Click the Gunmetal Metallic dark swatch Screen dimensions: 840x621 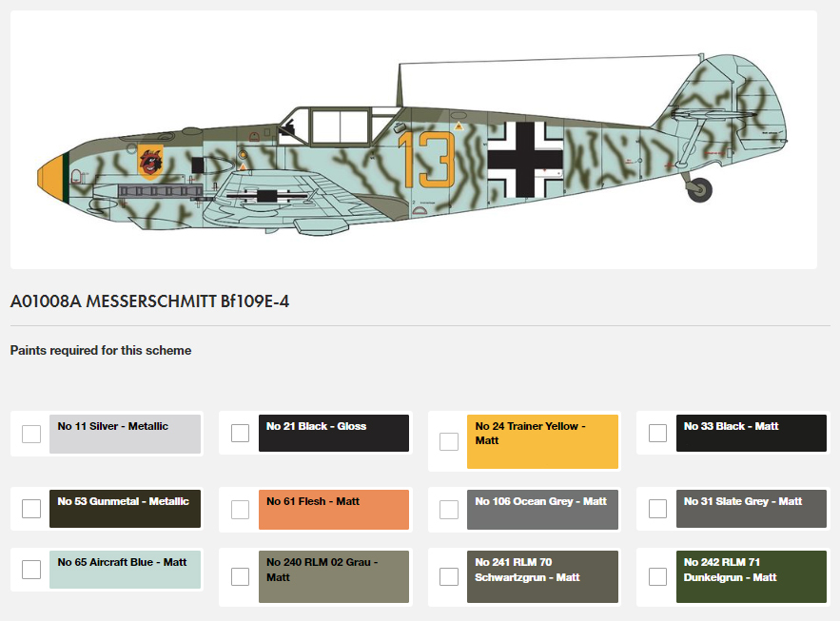[x=125, y=509]
